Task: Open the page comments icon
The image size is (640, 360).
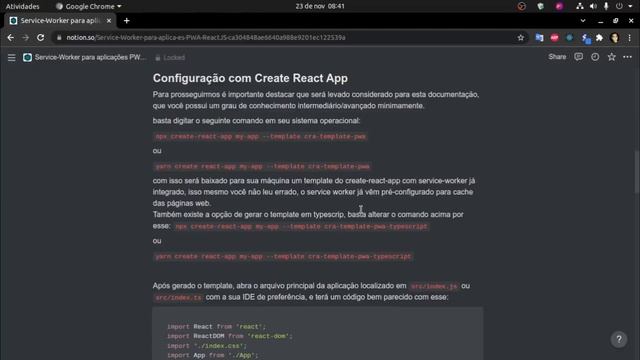Action: (x=578, y=57)
